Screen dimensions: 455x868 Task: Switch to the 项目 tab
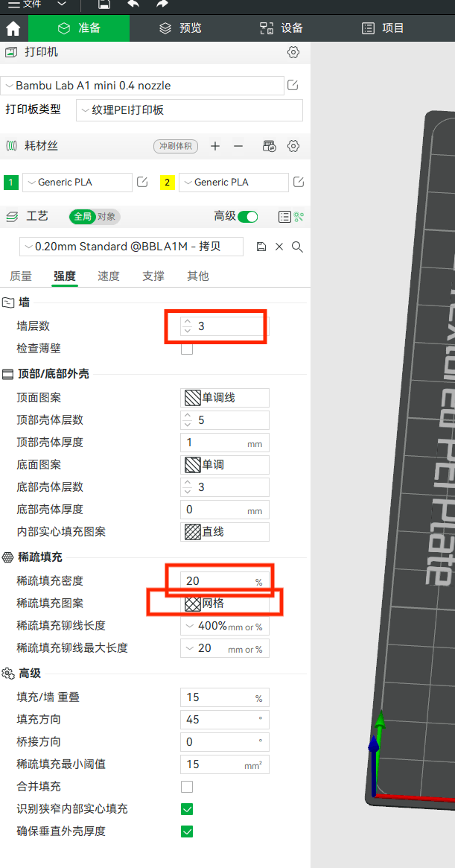(383, 28)
